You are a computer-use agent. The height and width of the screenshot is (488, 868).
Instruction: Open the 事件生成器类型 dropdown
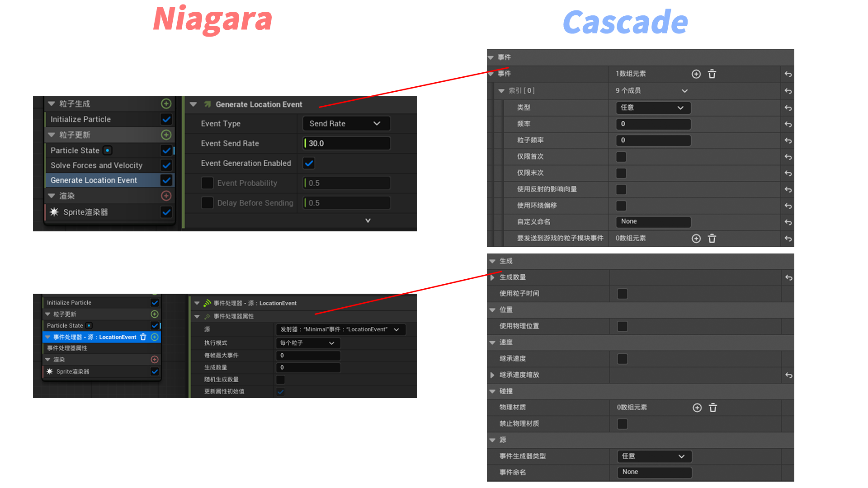(654, 456)
